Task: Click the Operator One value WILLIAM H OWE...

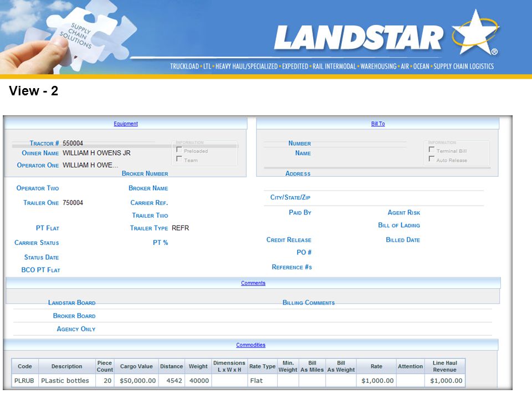Action: tap(90, 165)
